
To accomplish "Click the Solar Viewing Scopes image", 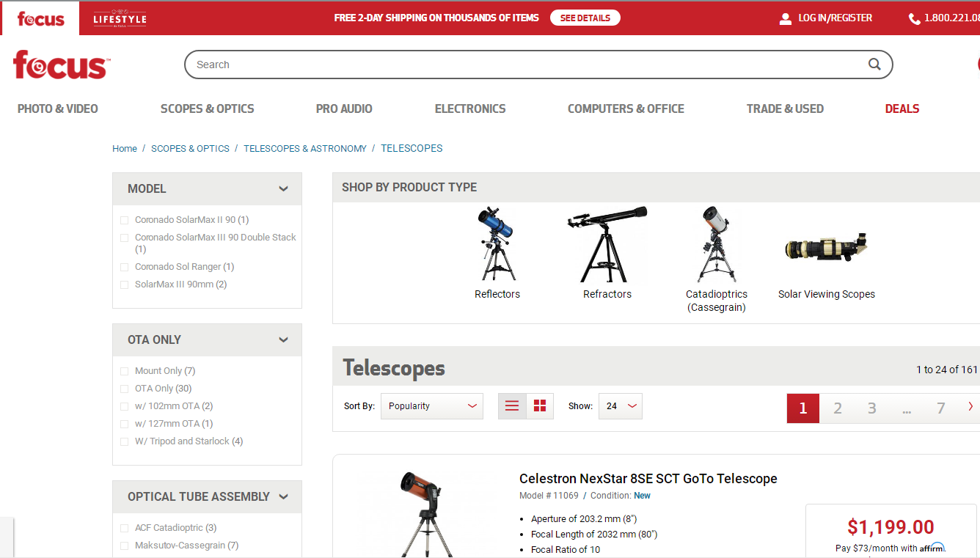I will point(827,248).
